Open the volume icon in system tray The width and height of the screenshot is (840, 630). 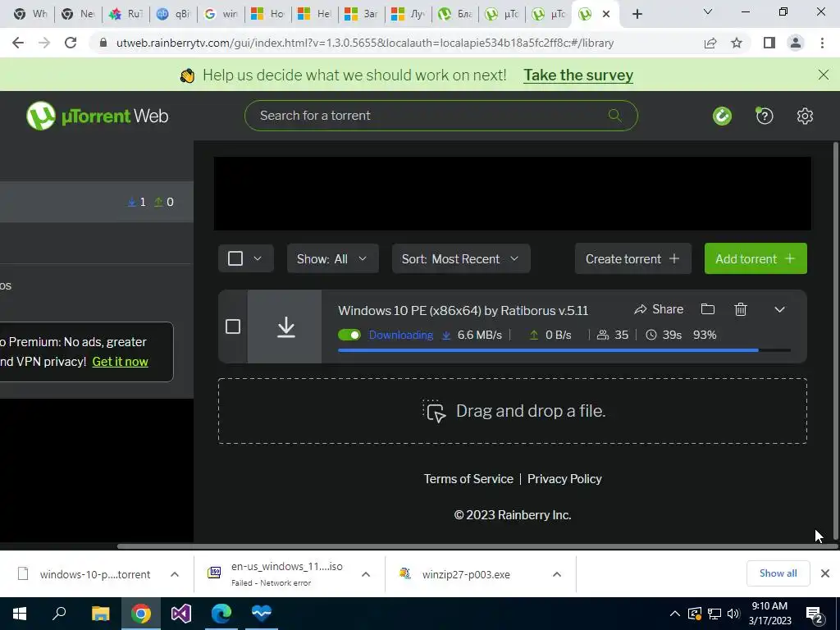733,614
